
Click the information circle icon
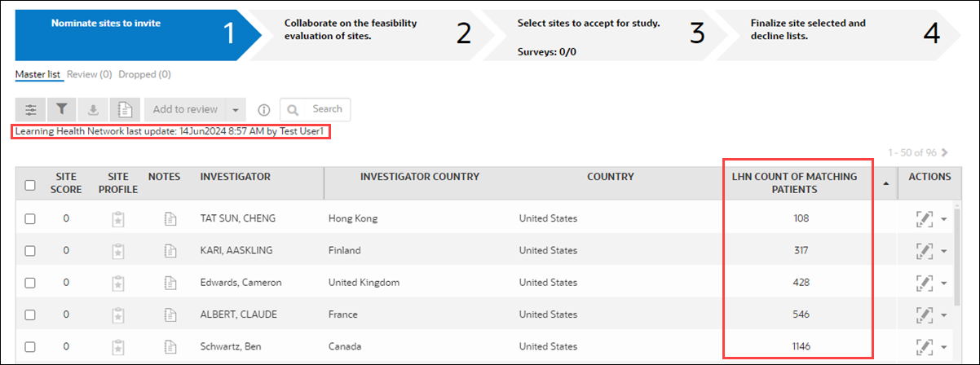[x=263, y=110]
